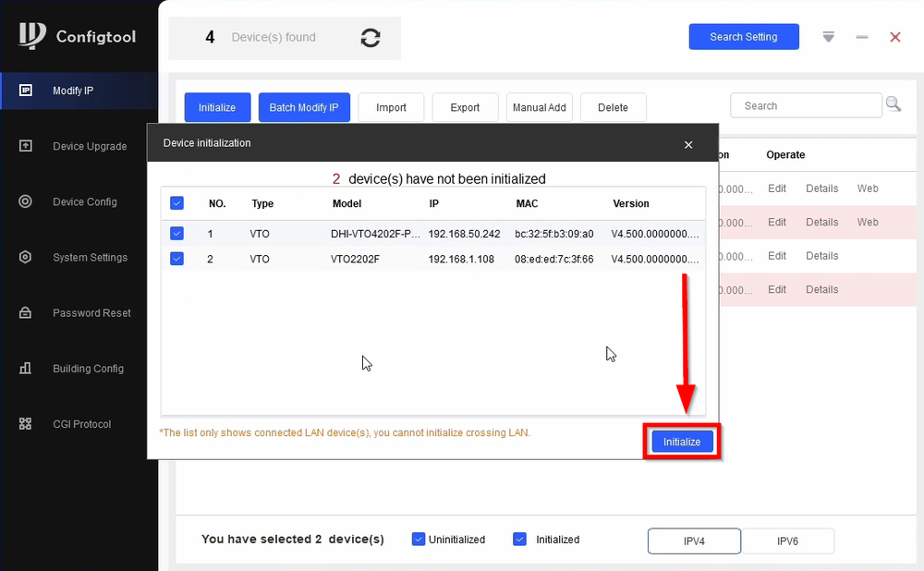Uncheck the DHI-VTO4202F device row
This screenshot has width=924, height=571.
176,234
